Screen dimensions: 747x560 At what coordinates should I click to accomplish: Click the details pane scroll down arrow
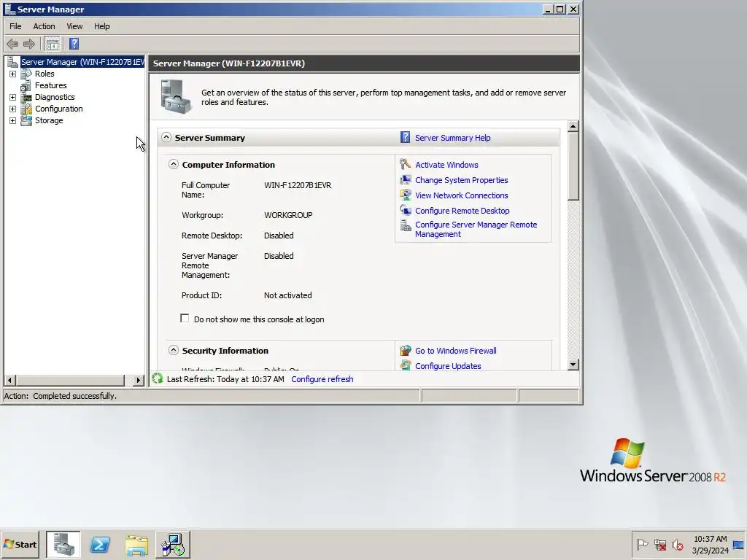pos(573,365)
